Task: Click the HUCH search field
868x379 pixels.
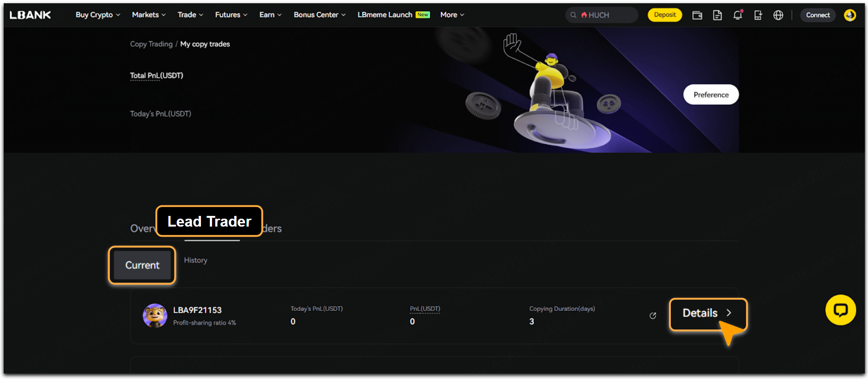Action: point(603,15)
